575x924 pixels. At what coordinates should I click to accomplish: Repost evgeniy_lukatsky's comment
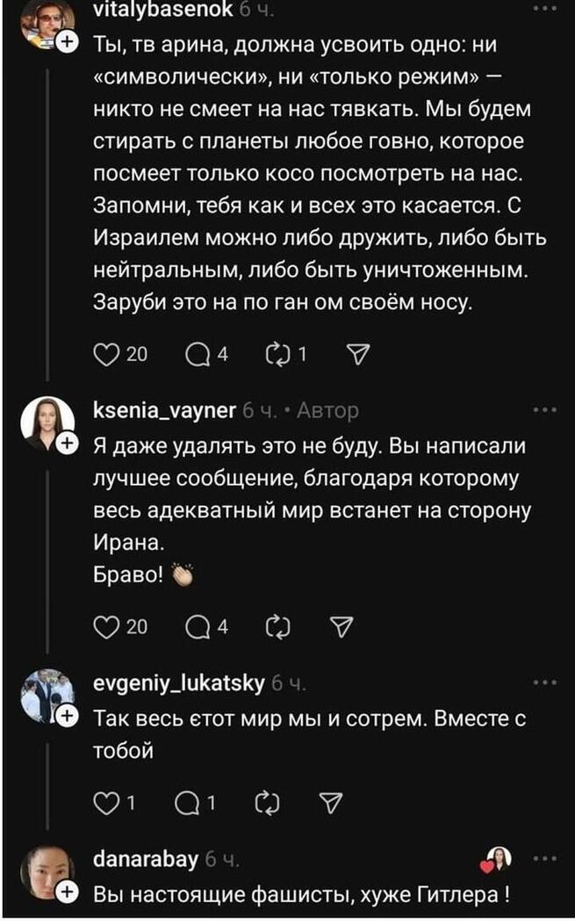(267, 803)
